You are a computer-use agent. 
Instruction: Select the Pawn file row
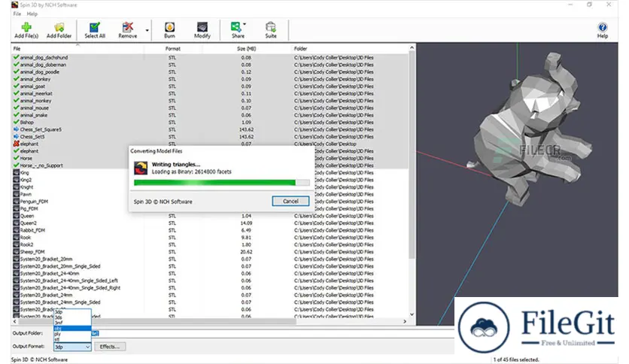210,194
